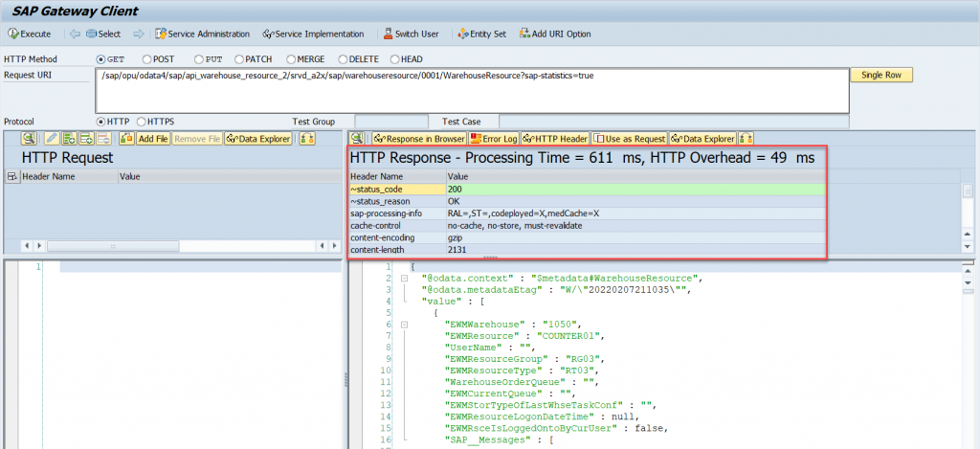Click the insert header row icon
The image size is (980, 449).
[x=86, y=139]
